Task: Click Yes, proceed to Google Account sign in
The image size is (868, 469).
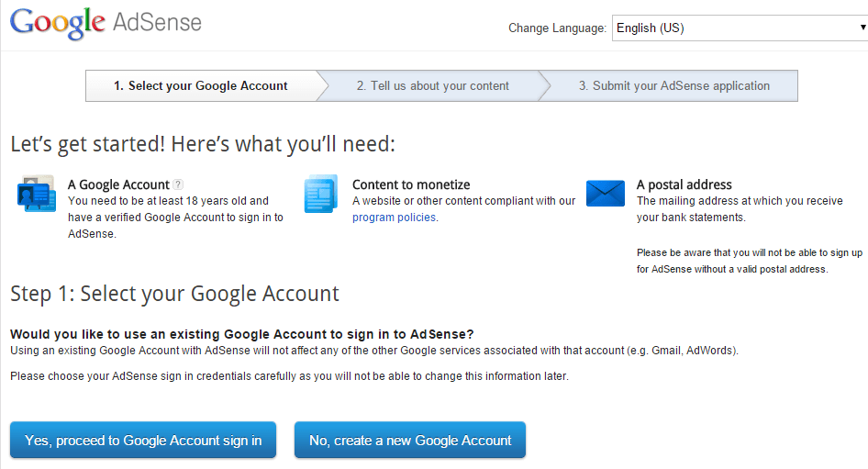Action: pos(143,441)
